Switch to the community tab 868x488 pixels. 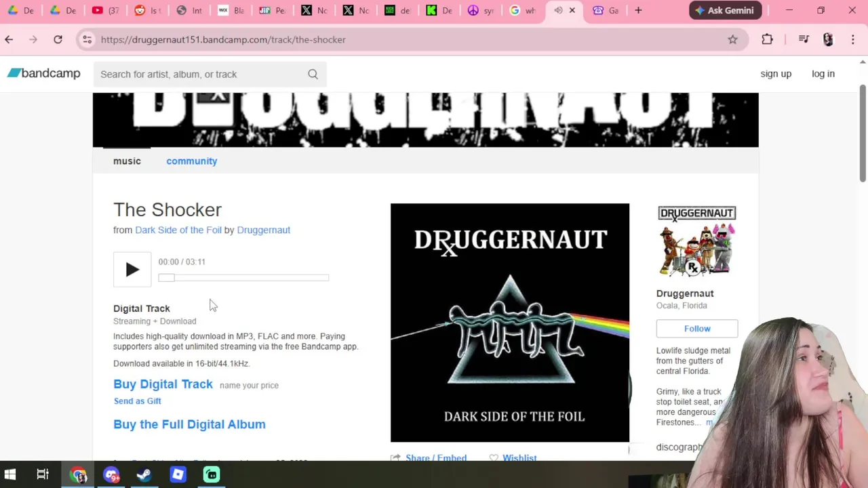(192, 161)
